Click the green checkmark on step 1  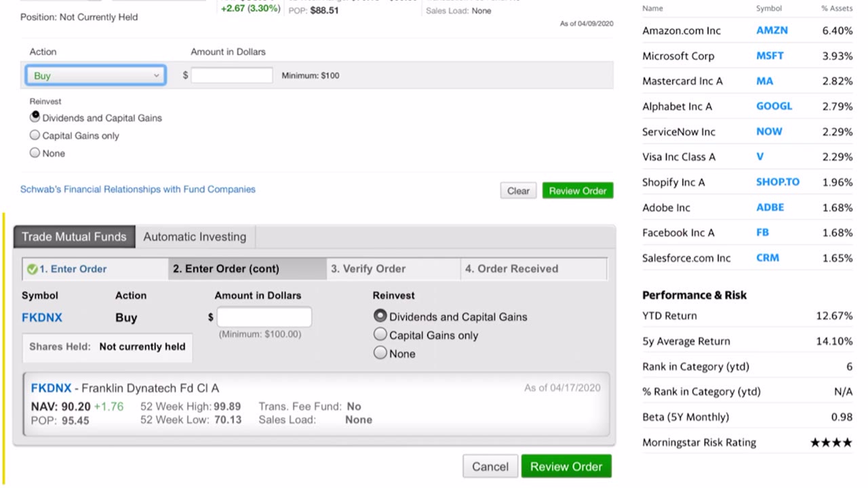(32, 269)
